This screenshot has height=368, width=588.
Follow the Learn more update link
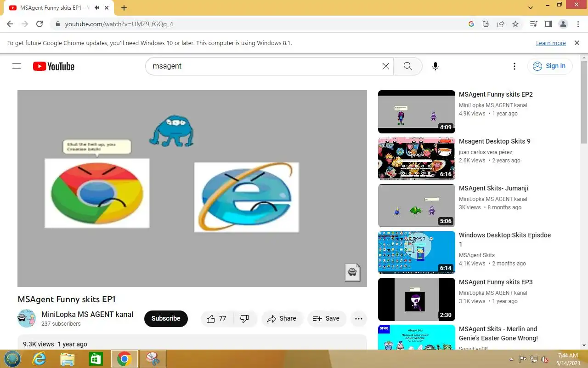pos(551,43)
